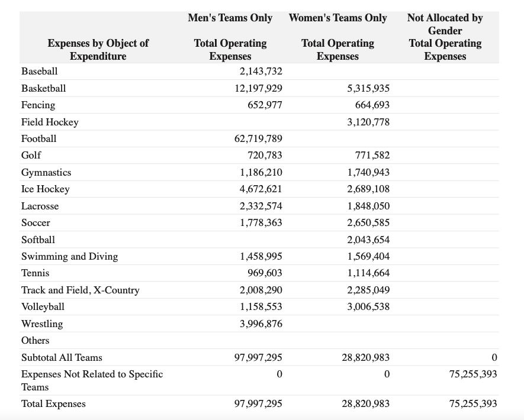
Task: Select the Subtotal All Teams row label
Action: pos(62,357)
